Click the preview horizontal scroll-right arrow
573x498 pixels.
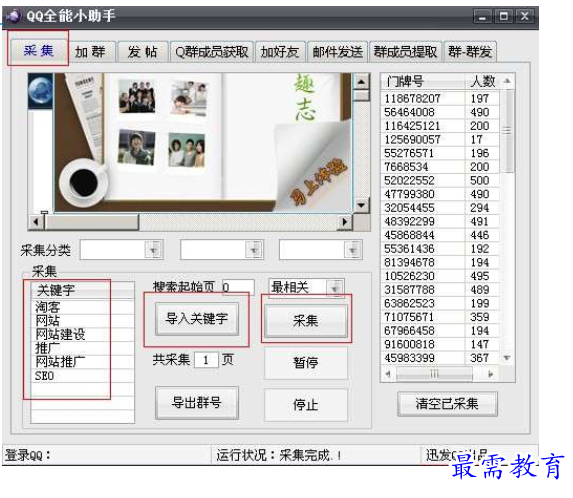point(344,222)
